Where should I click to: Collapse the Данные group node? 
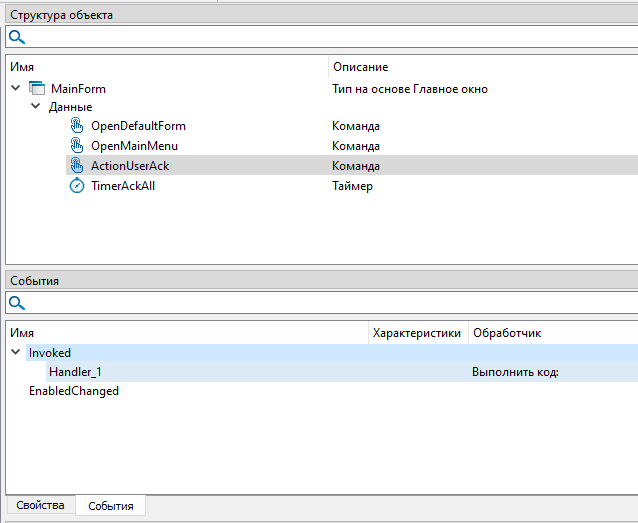pyautogui.click(x=35, y=107)
